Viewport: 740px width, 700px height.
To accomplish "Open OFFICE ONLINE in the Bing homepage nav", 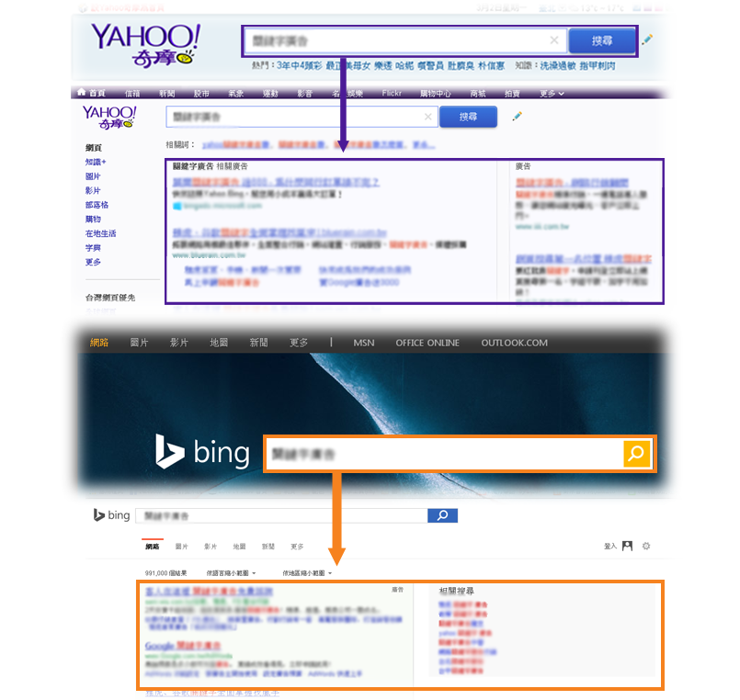I will (427, 343).
